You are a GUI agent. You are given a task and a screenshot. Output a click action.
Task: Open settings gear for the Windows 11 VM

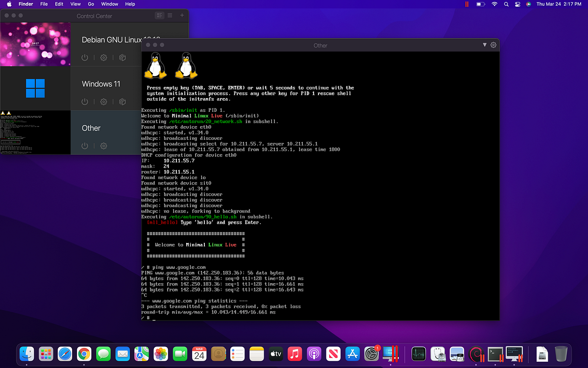tap(103, 102)
